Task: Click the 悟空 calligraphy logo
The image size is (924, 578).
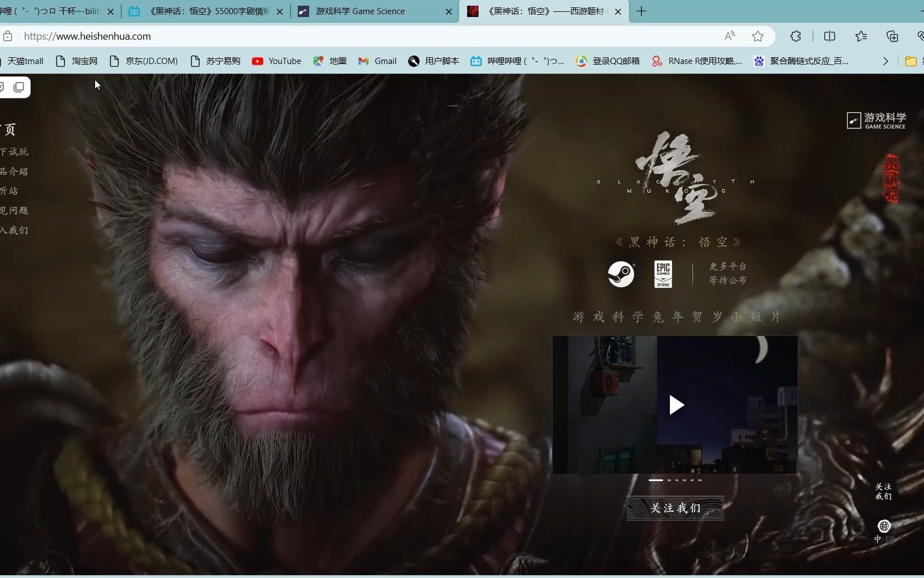Action: click(676, 177)
